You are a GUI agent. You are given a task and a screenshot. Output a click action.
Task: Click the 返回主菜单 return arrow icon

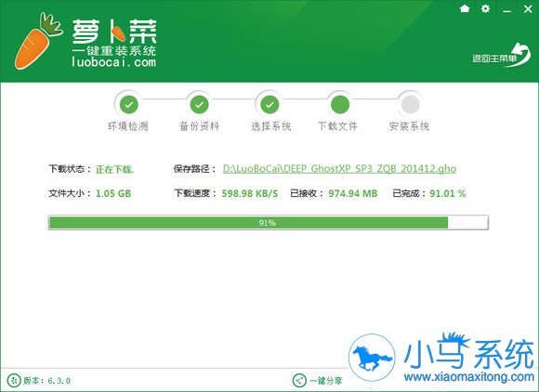(x=520, y=55)
